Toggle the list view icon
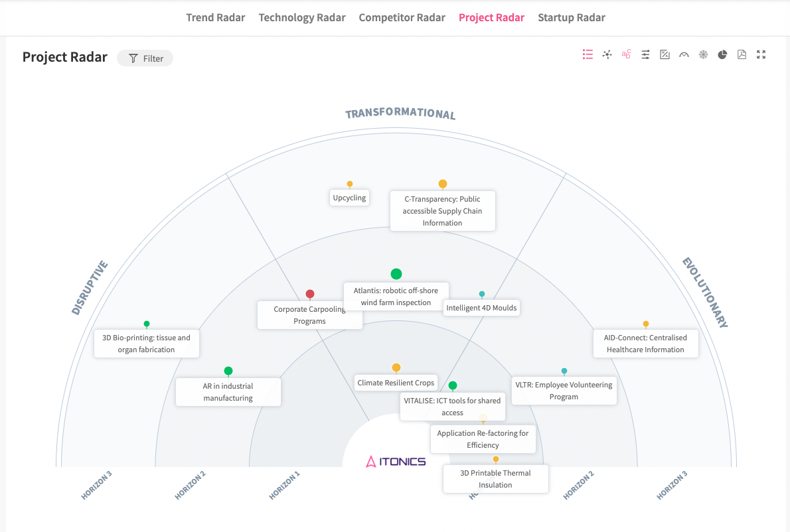 tap(588, 54)
